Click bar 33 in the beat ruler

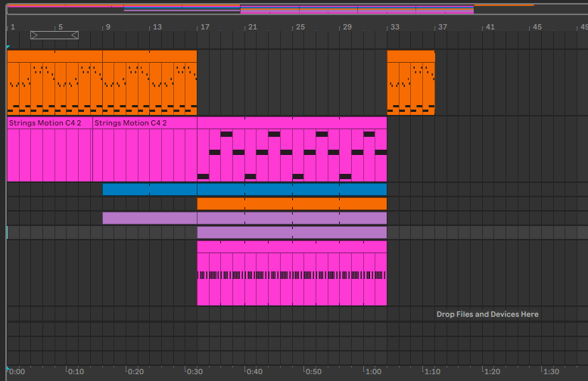point(394,27)
